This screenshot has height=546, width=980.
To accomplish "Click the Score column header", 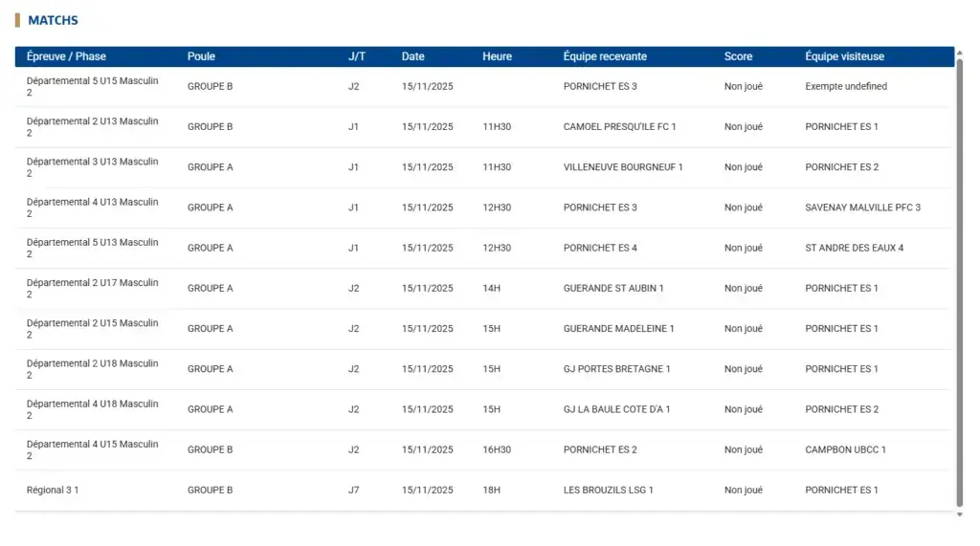I will [738, 56].
